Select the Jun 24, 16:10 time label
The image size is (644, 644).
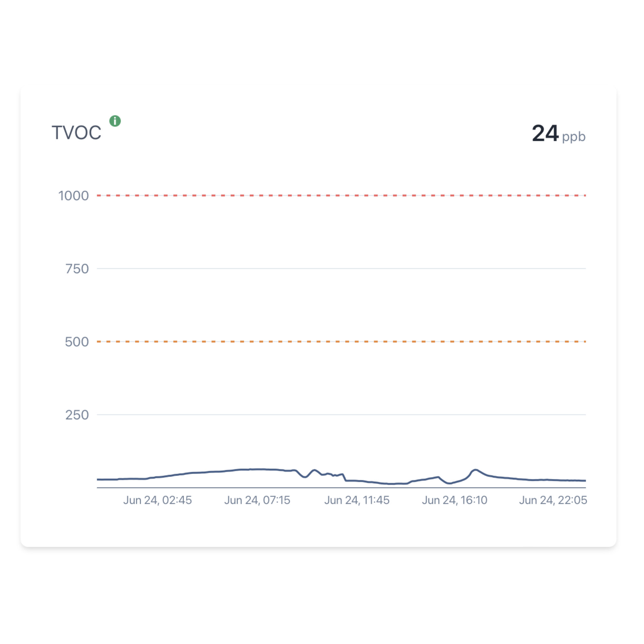454,500
